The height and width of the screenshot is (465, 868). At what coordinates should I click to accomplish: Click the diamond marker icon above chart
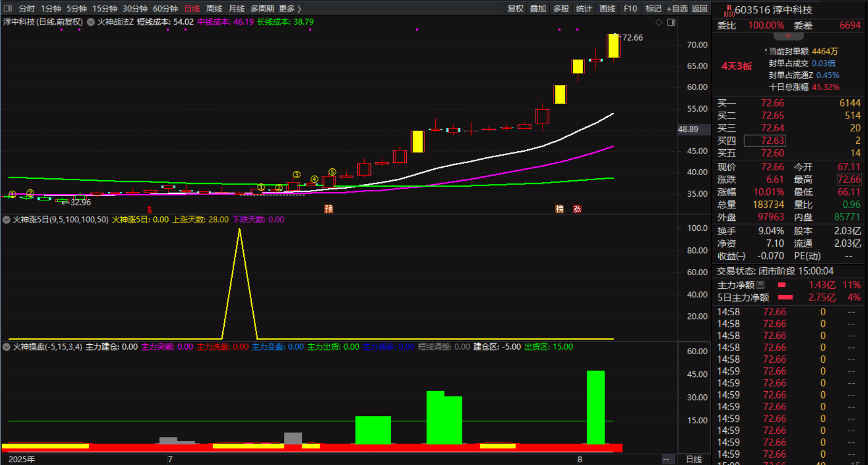pos(659,22)
